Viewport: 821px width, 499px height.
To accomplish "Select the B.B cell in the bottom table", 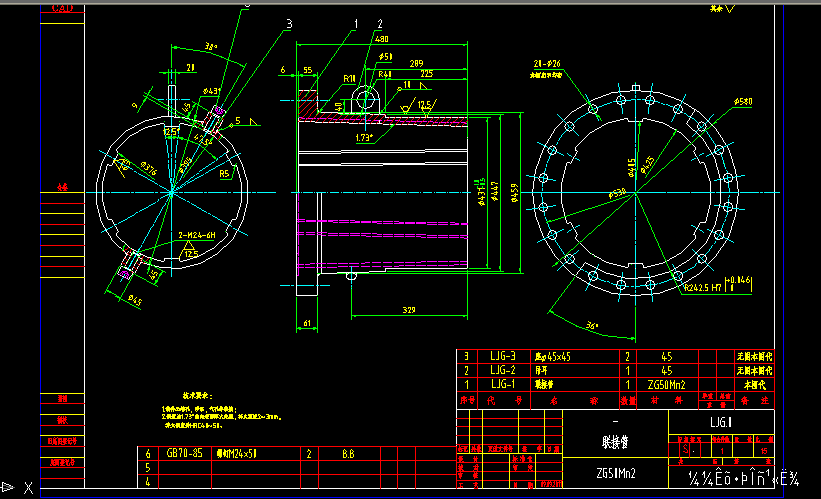I will [x=349, y=453].
